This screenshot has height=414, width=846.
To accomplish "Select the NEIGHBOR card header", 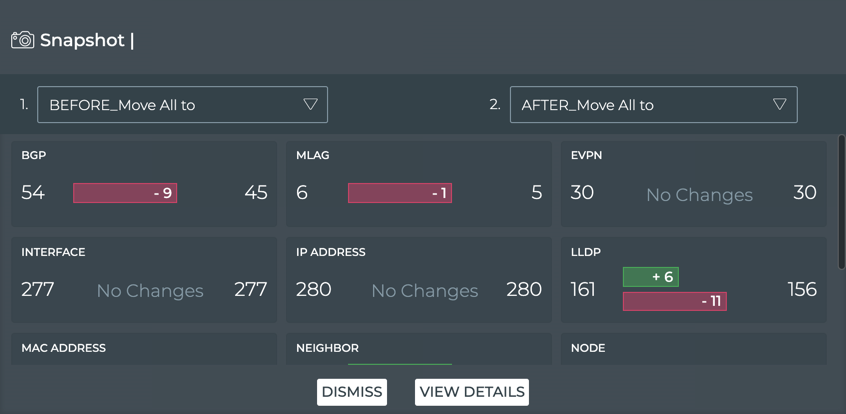I will 327,348.
